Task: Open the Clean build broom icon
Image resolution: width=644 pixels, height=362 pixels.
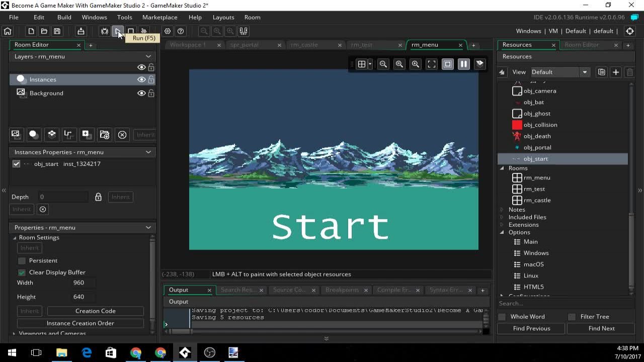Action: coord(143,31)
